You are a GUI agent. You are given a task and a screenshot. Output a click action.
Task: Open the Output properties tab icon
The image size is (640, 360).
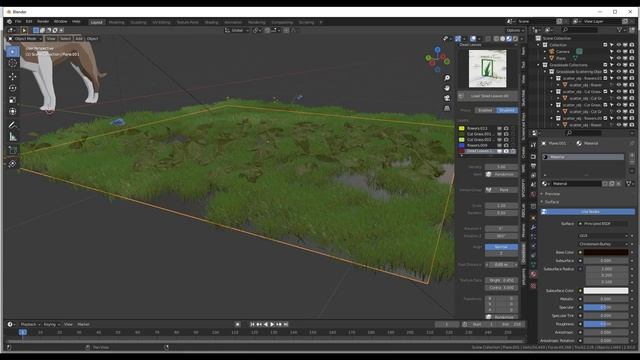click(533, 166)
